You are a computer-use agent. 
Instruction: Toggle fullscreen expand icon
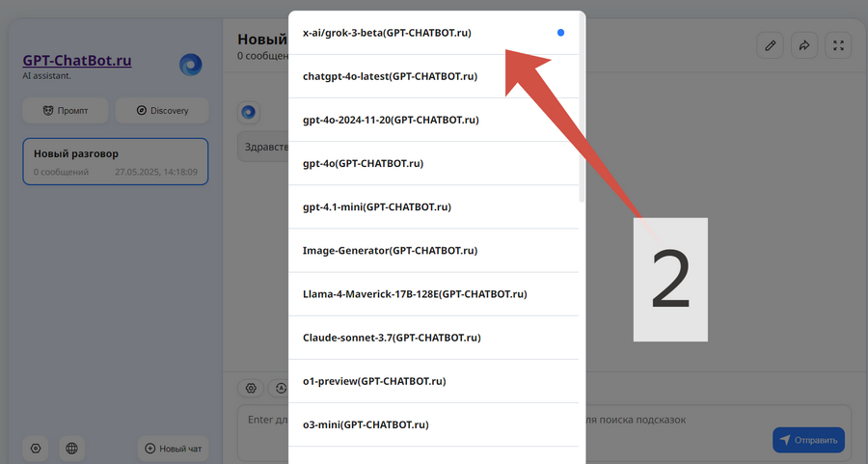click(x=839, y=45)
